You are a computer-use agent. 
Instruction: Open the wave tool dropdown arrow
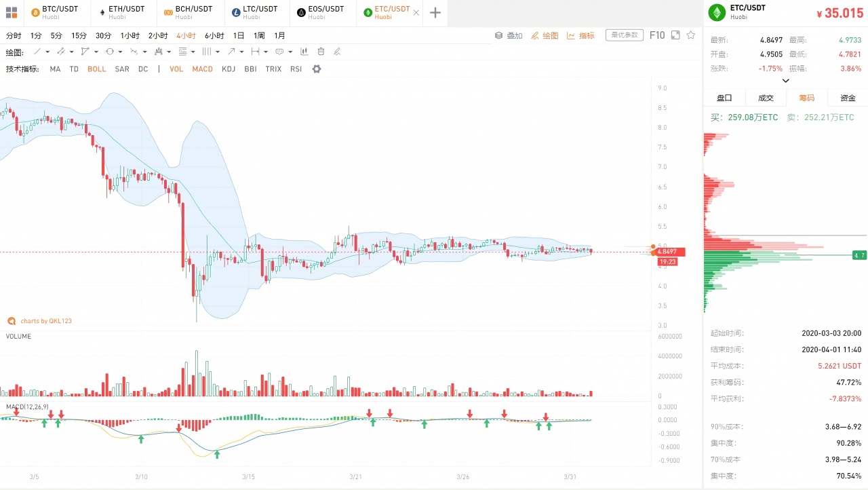point(144,52)
